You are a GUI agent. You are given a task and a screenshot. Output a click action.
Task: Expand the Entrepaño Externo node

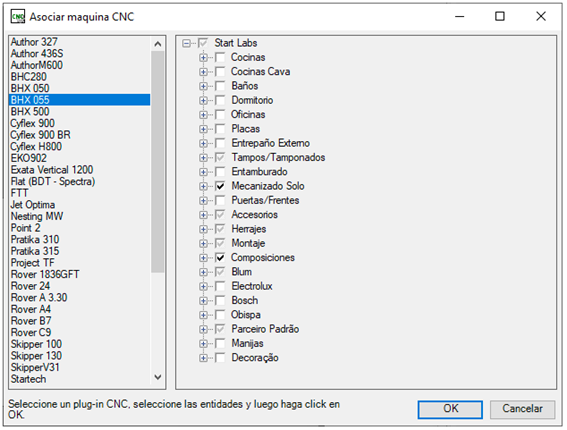(203, 143)
